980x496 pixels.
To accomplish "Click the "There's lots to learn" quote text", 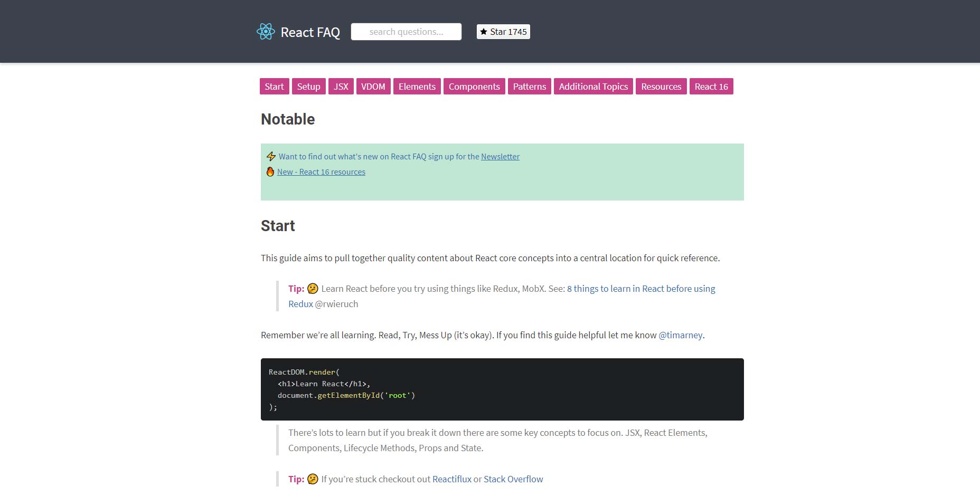I will point(498,440).
